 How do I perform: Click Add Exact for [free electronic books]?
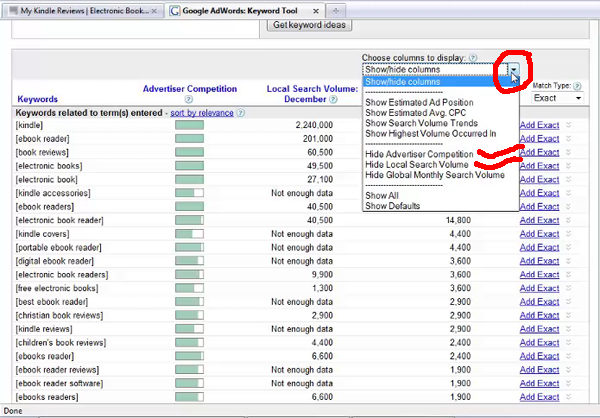click(539, 288)
